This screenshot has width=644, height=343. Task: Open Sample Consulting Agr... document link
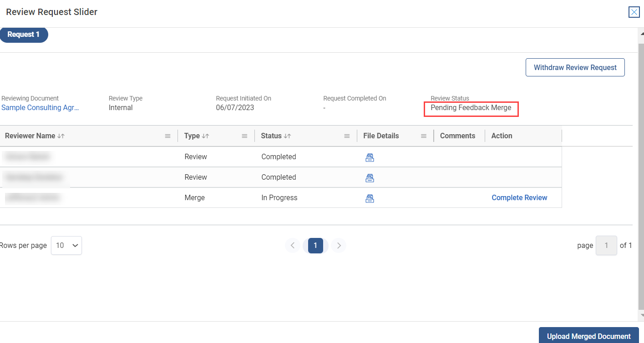(x=40, y=108)
